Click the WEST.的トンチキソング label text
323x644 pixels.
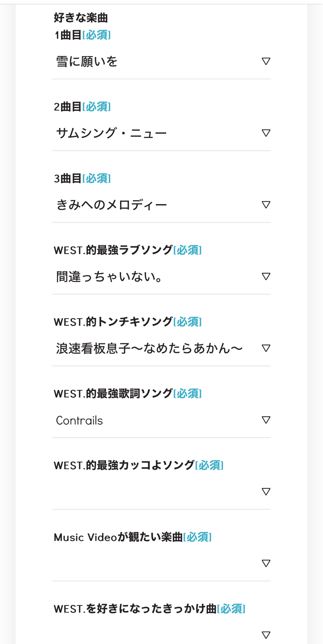[x=113, y=322]
